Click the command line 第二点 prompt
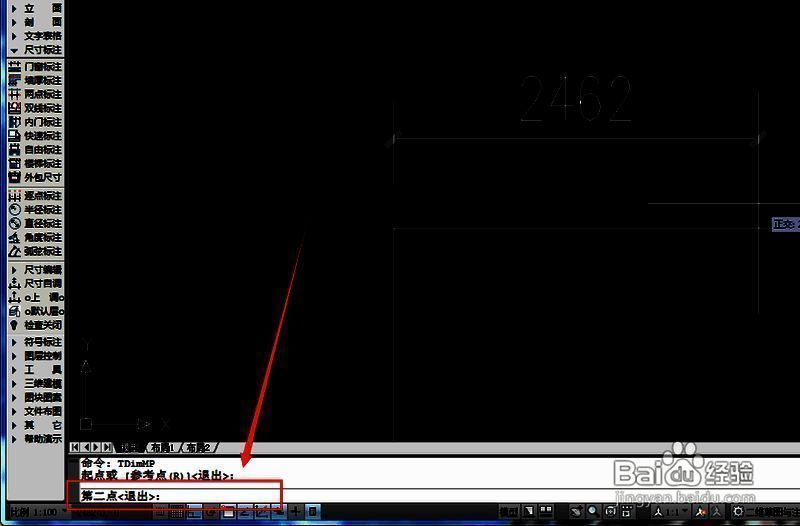Screen dimensions: 800x526 pos(120,496)
